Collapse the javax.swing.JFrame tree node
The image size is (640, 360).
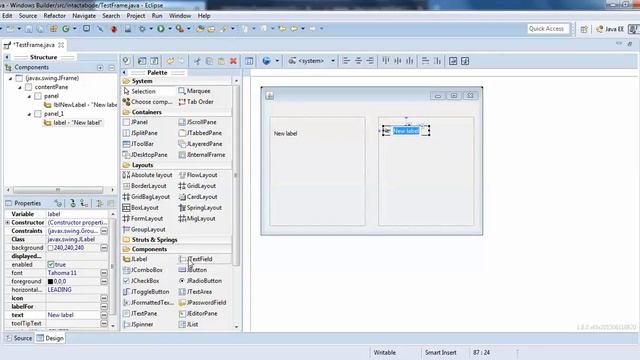pos(10,78)
